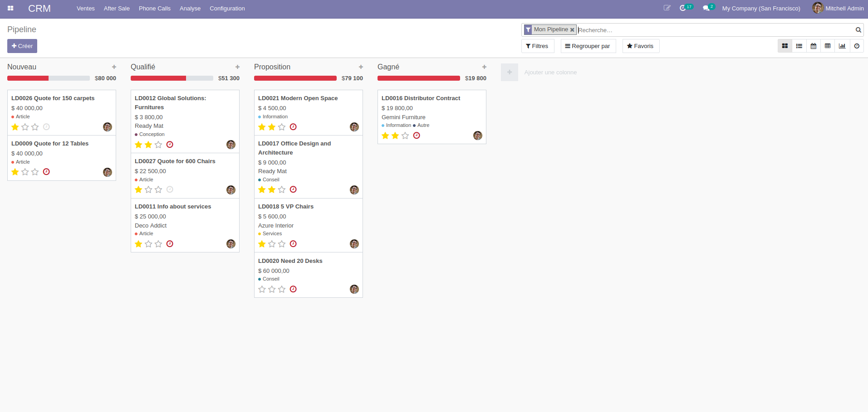Click the Gagné column header title
This screenshot has height=412, width=868.
tap(388, 67)
